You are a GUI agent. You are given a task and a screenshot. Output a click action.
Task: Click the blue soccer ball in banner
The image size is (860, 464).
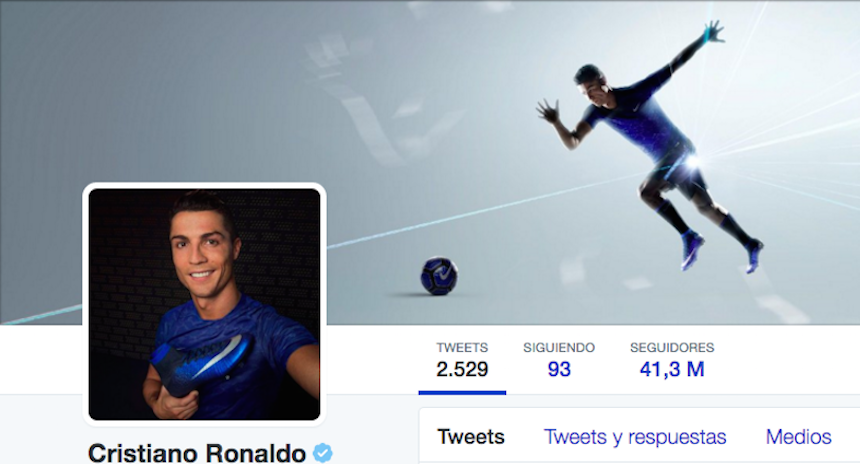[439, 276]
